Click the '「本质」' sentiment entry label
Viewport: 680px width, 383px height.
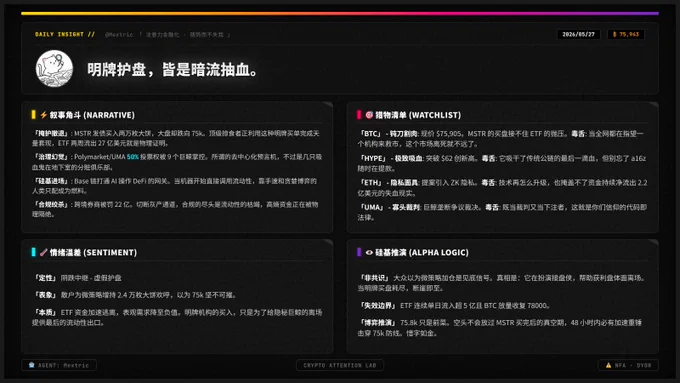point(46,313)
